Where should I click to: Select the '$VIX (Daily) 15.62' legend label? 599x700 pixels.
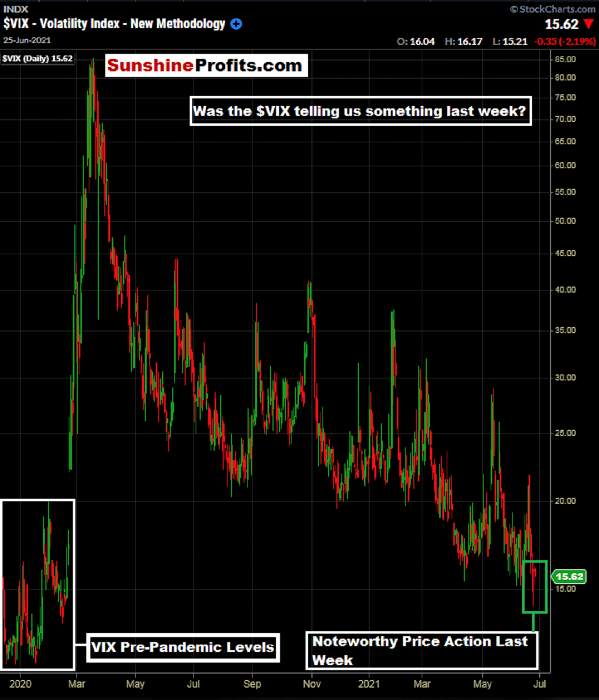click(37, 58)
